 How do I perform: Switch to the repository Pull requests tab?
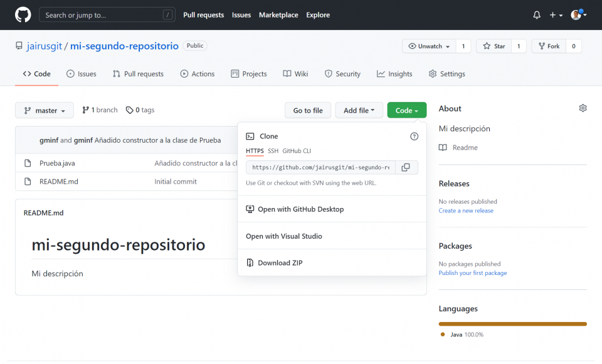(138, 74)
